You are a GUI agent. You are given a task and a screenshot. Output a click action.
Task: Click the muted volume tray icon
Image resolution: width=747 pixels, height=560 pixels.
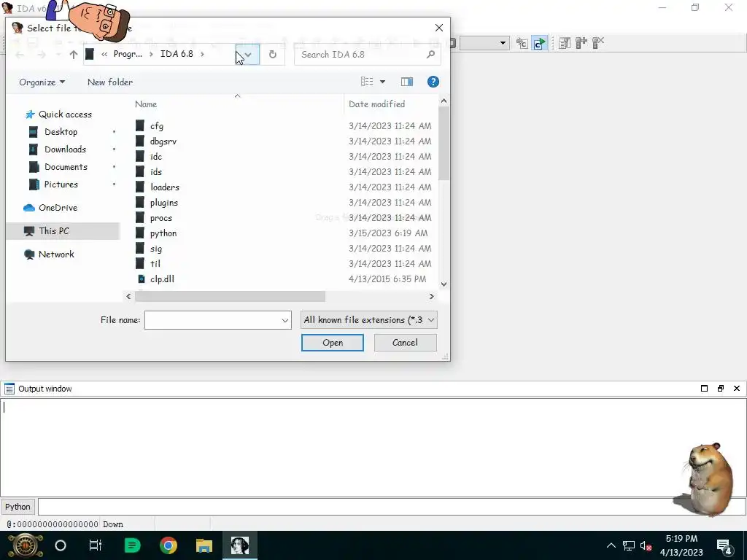tap(646, 545)
